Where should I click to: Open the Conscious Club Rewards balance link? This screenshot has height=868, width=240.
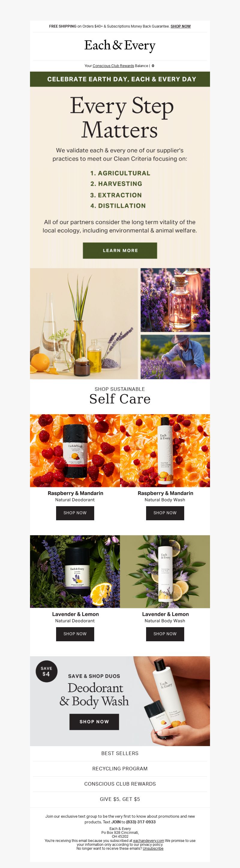113,66
